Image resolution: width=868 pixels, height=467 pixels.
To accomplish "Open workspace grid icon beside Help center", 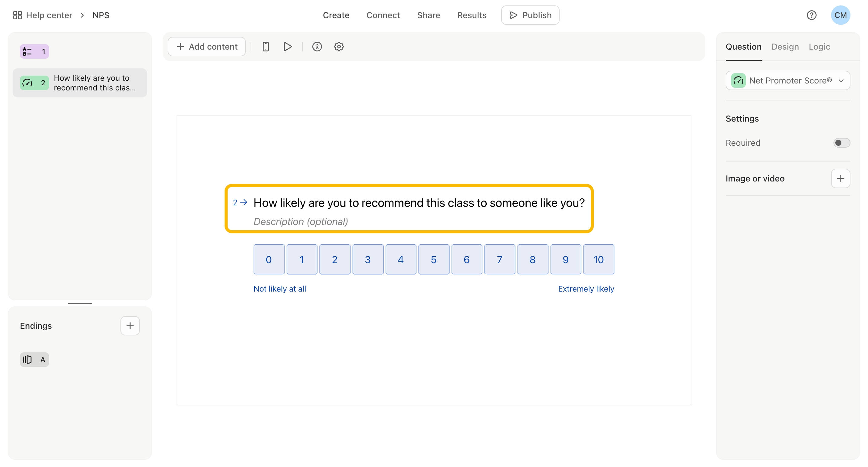I will point(17,15).
